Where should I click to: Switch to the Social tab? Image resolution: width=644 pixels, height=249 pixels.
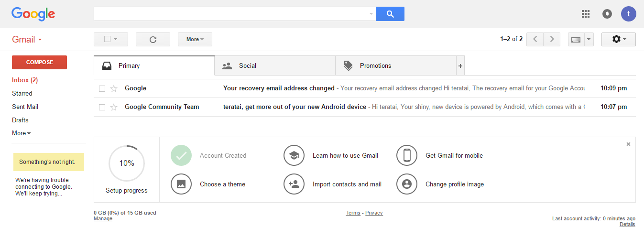(275, 66)
